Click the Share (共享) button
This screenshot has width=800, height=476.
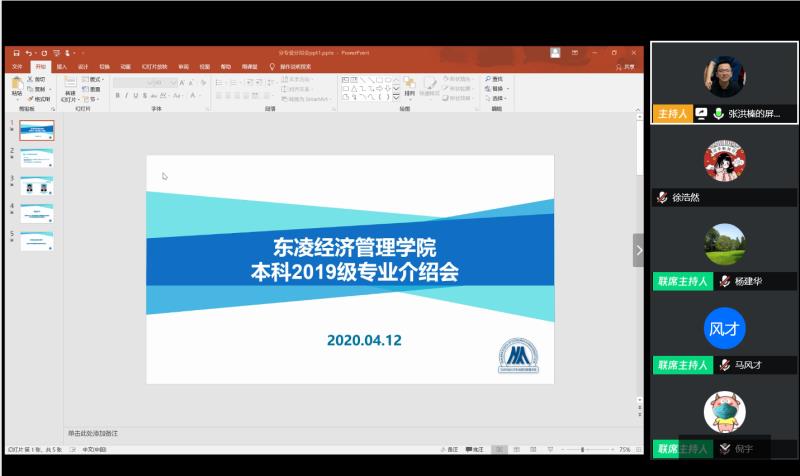(627, 66)
